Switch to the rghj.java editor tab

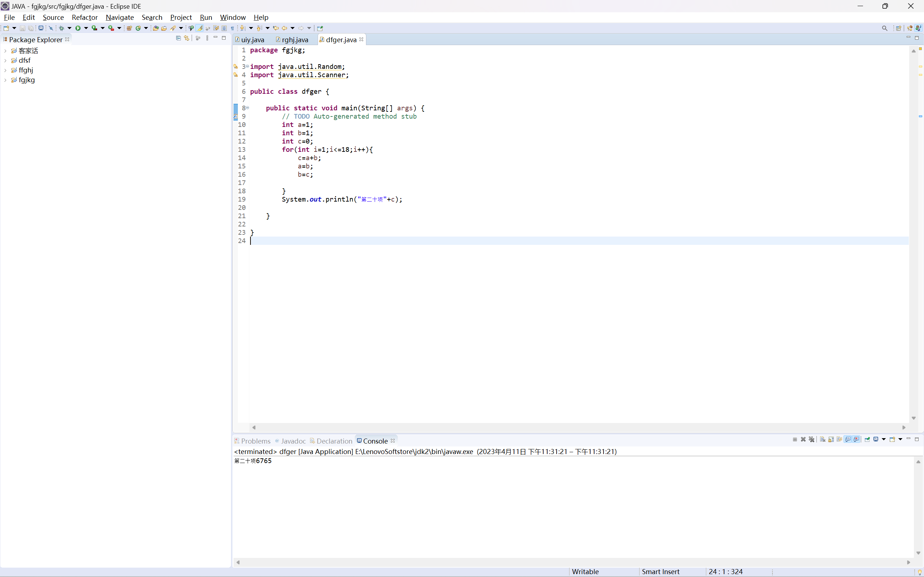coord(295,40)
